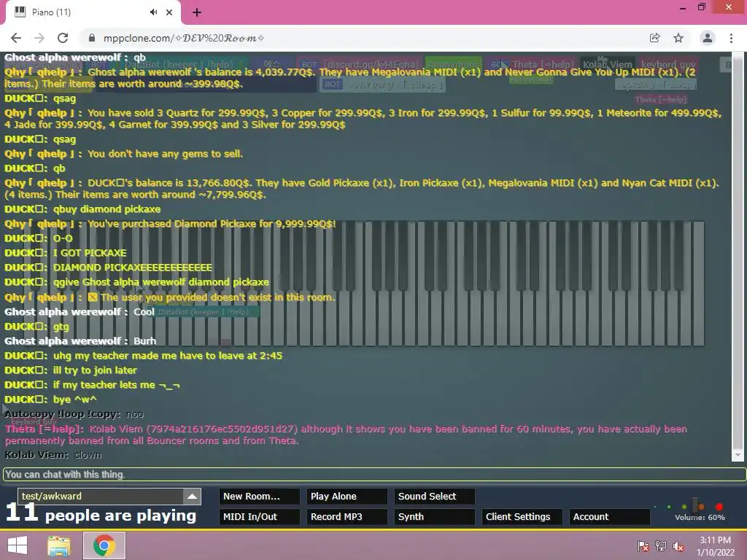Image resolution: width=747 pixels, height=560 pixels.
Task: Open the Action Center flag icon
Action: tap(643, 546)
